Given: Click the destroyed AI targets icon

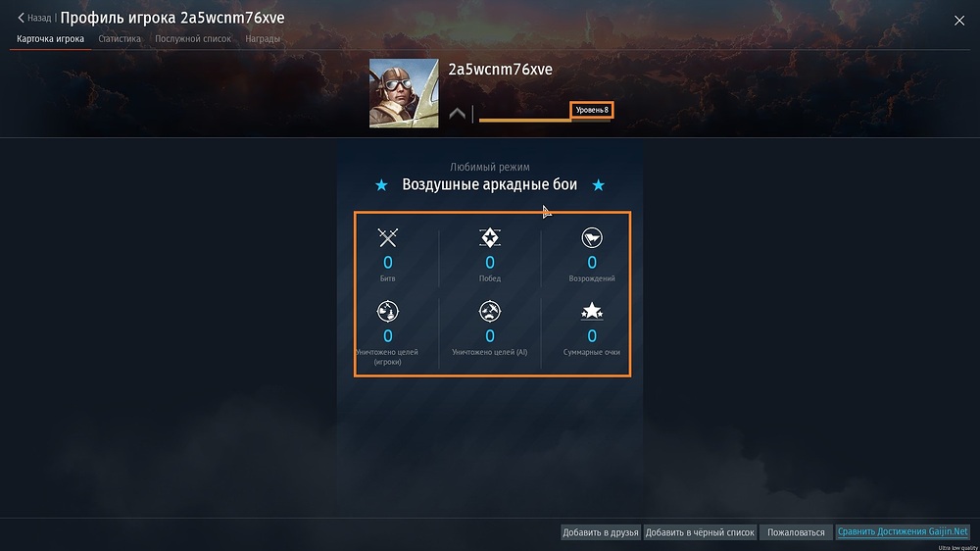Looking at the screenshot, I should point(490,312).
